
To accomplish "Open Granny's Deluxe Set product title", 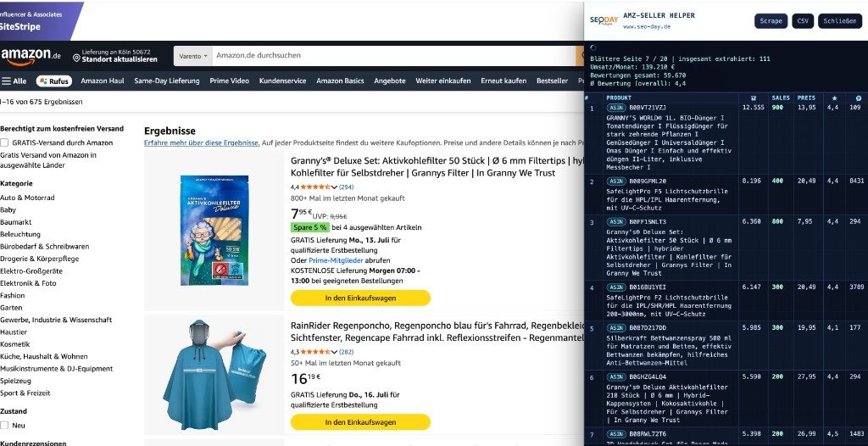I will coord(437,167).
